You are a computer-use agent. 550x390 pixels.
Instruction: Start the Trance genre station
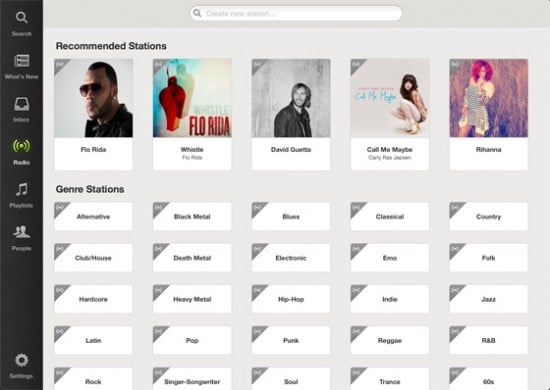click(390, 379)
